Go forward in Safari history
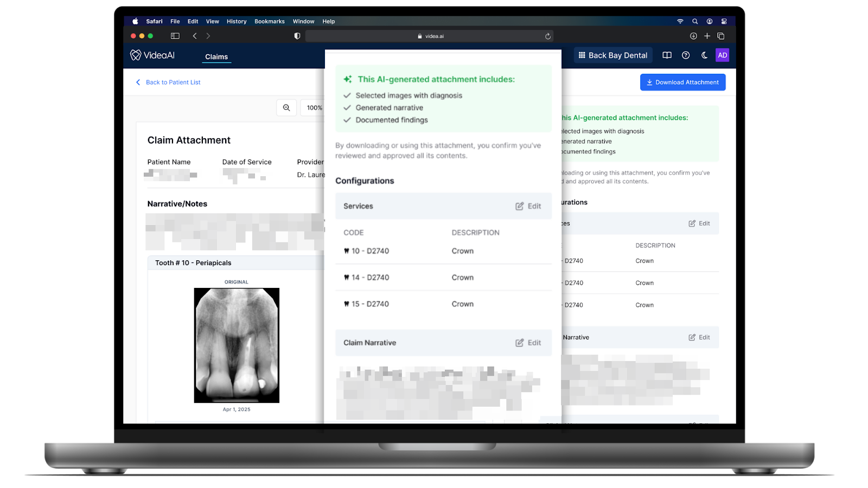Image resolution: width=868 pixels, height=488 pixels. tap(208, 36)
